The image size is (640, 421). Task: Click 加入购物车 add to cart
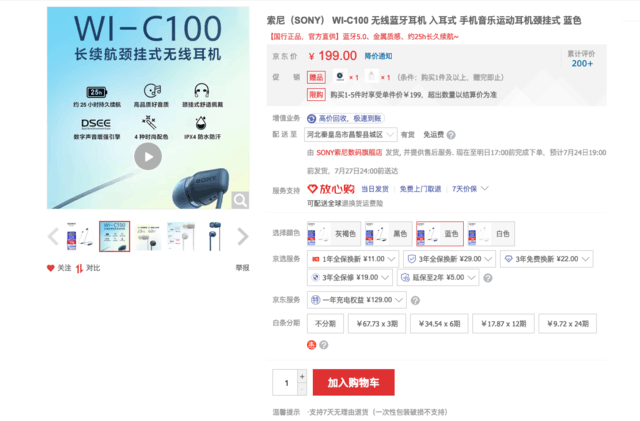point(353,382)
